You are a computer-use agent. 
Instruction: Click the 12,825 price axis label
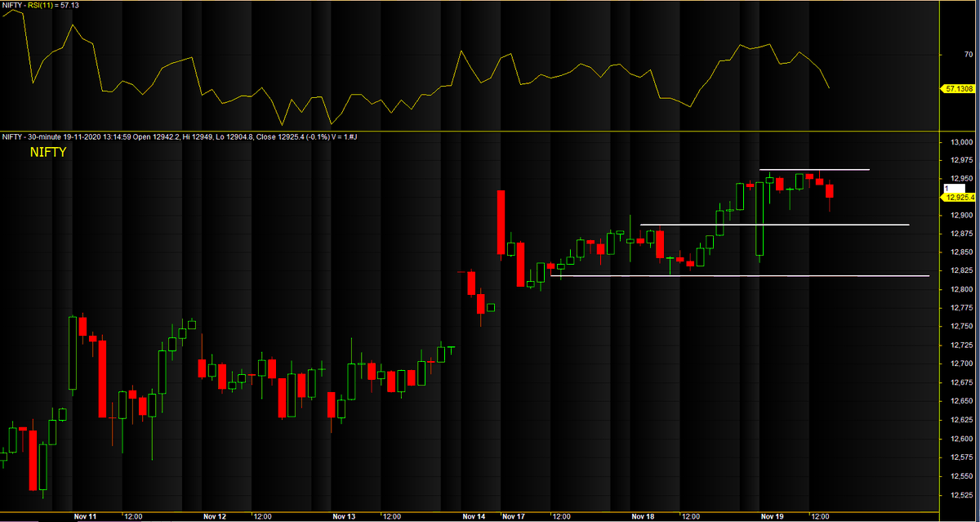pos(960,270)
